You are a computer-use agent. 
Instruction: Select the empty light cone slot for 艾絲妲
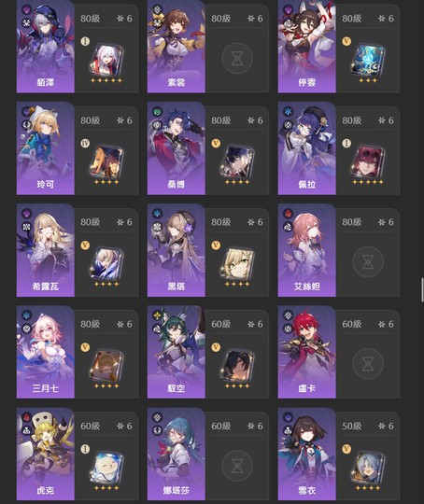point(368,262)
